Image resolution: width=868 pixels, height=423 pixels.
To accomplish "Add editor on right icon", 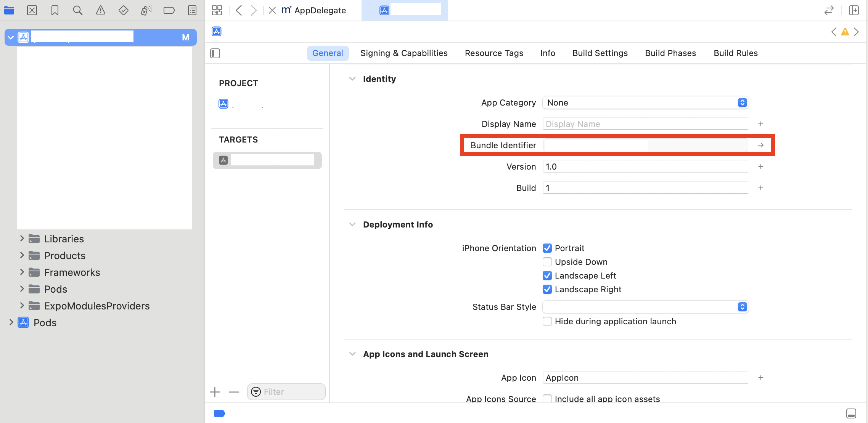I will click(x=854, y=10).
